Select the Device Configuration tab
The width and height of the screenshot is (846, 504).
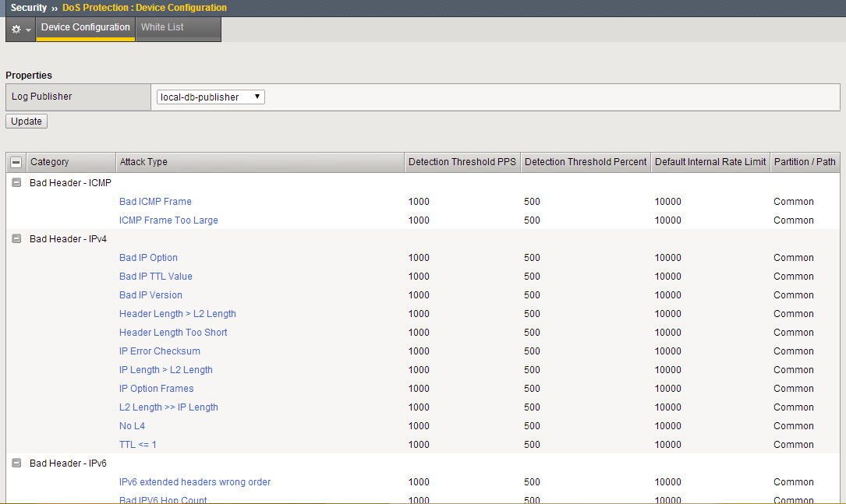click(x=86, y=27)
